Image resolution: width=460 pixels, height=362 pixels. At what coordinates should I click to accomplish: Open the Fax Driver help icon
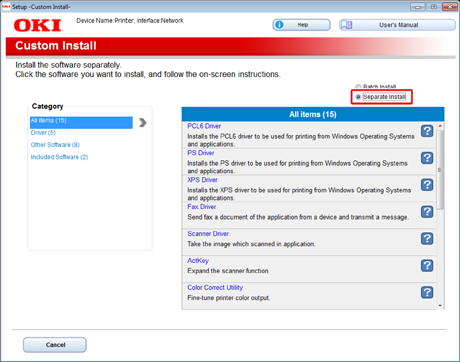(427, 212)
